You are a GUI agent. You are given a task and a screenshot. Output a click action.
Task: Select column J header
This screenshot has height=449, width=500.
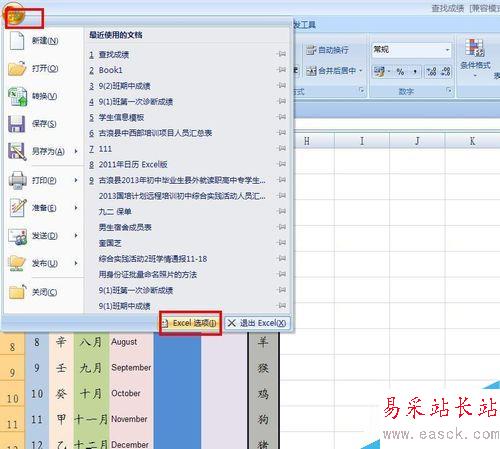(x=417, y=141)
